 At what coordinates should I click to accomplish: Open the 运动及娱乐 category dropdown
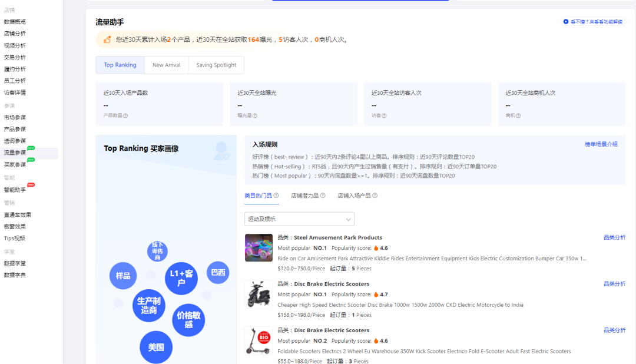click(299, 219)
